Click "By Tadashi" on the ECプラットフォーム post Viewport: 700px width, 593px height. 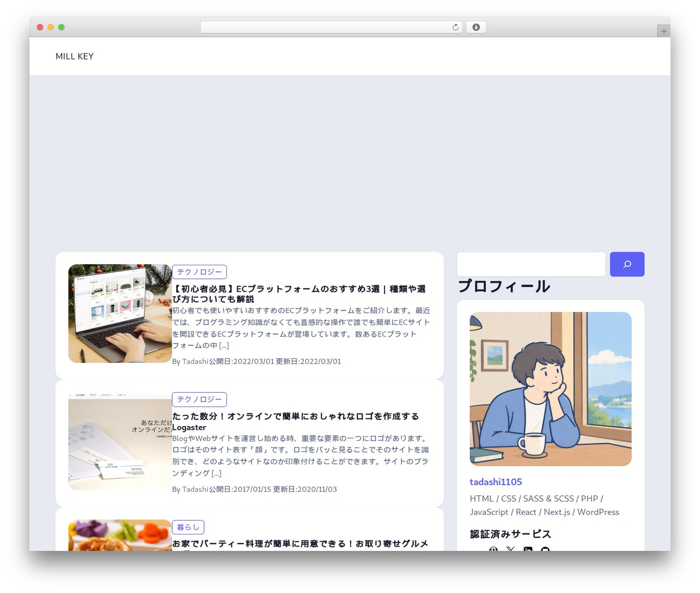[190, 362]
